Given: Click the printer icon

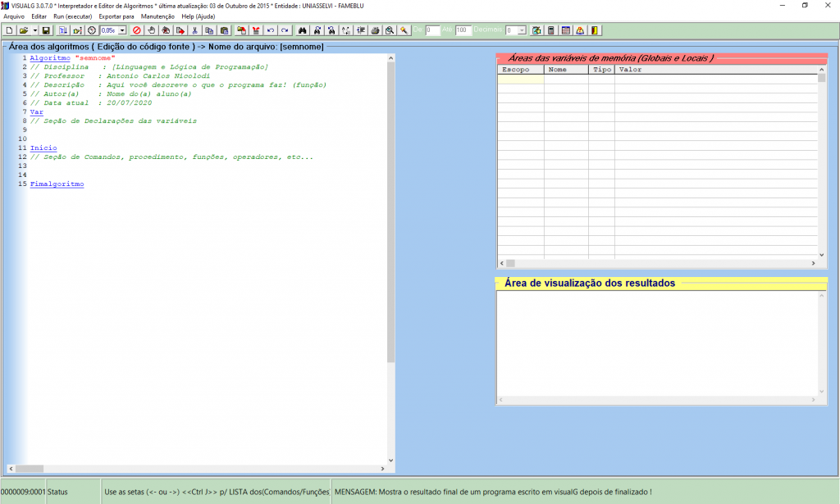Looking at the screenshot, I should (x=375, y=30).
